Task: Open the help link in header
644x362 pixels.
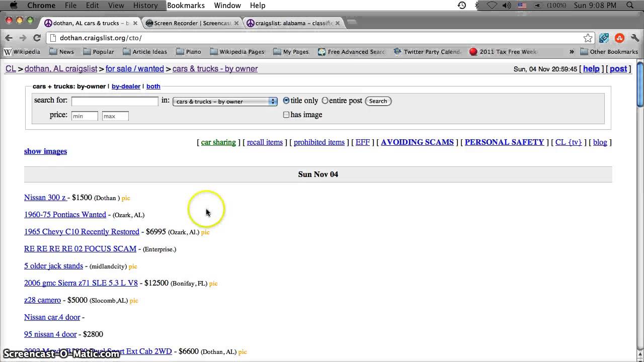Action: pyautogui.click(x=591, y=69)
